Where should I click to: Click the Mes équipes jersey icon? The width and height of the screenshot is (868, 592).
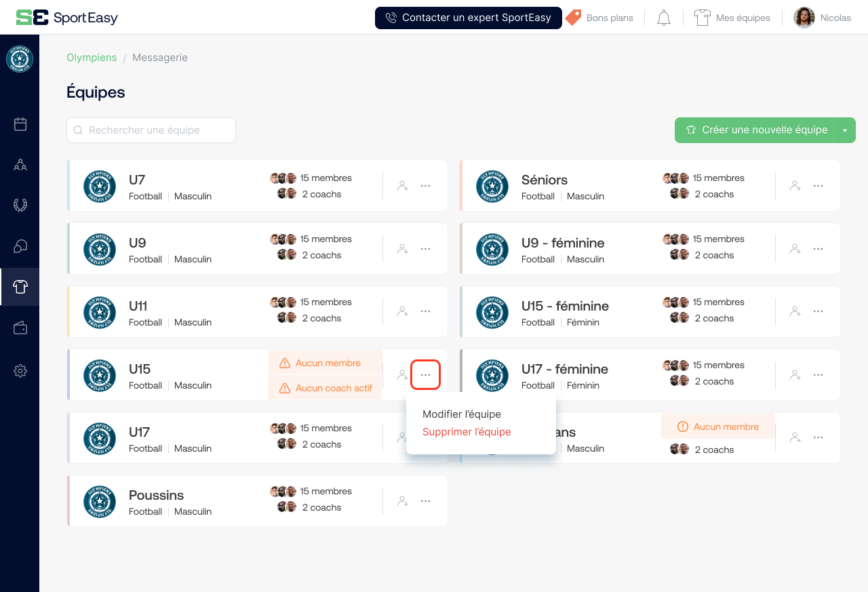click(x=702, y=17)
